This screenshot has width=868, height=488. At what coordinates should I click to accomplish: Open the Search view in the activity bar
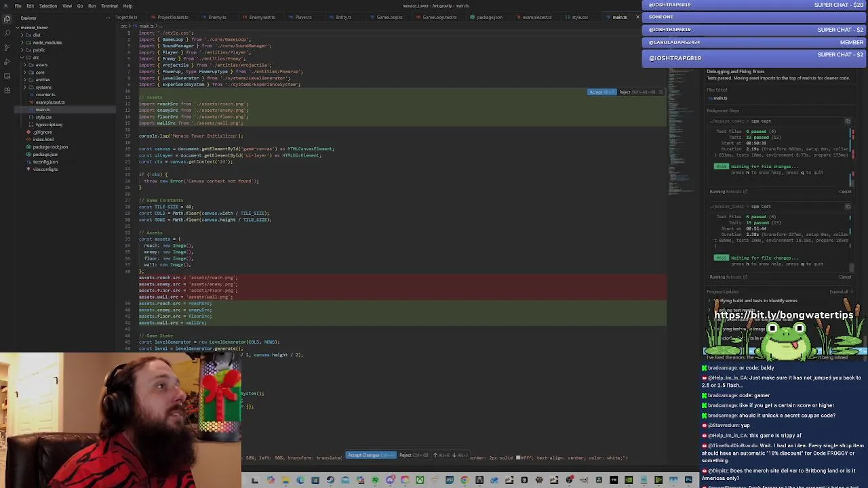(x=7, y=33)
